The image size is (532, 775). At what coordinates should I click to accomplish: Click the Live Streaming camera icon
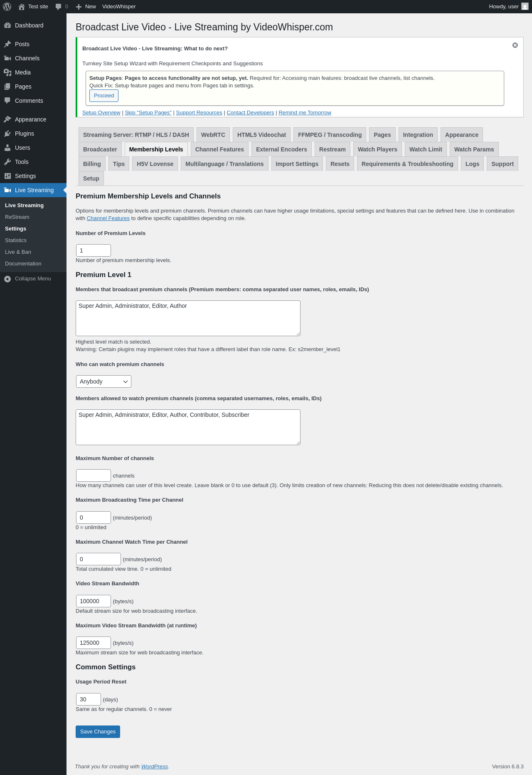(7, 190)
